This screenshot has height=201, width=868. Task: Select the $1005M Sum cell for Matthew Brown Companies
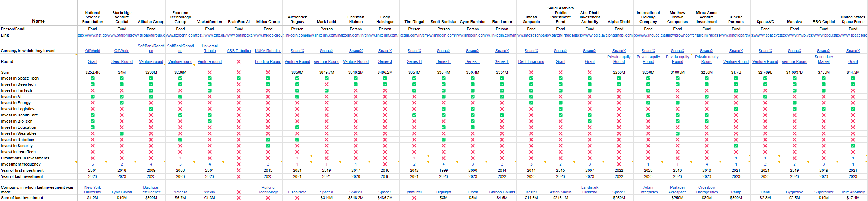(677, 72)
